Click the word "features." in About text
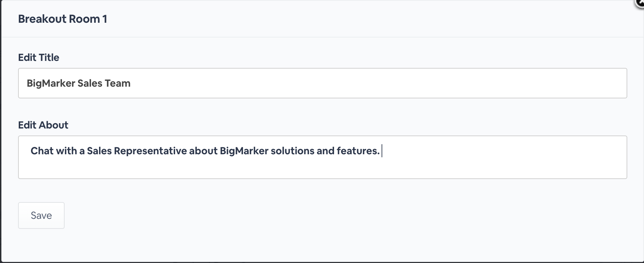Viewport: 644px width, 263px height. pyautogui.click(x=358, y=151)
